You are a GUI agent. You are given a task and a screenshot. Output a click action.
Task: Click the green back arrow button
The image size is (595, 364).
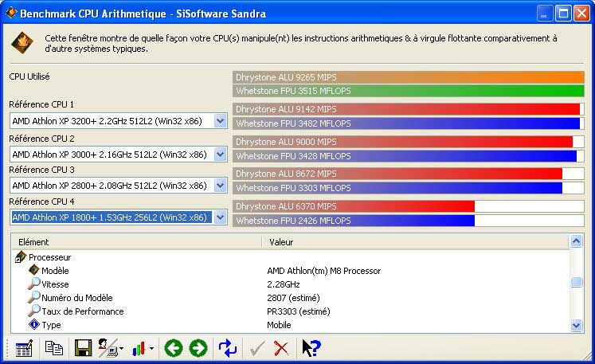[173, 348]
